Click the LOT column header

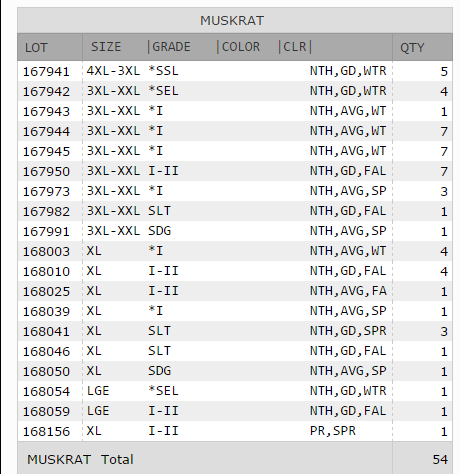(36, 47)
